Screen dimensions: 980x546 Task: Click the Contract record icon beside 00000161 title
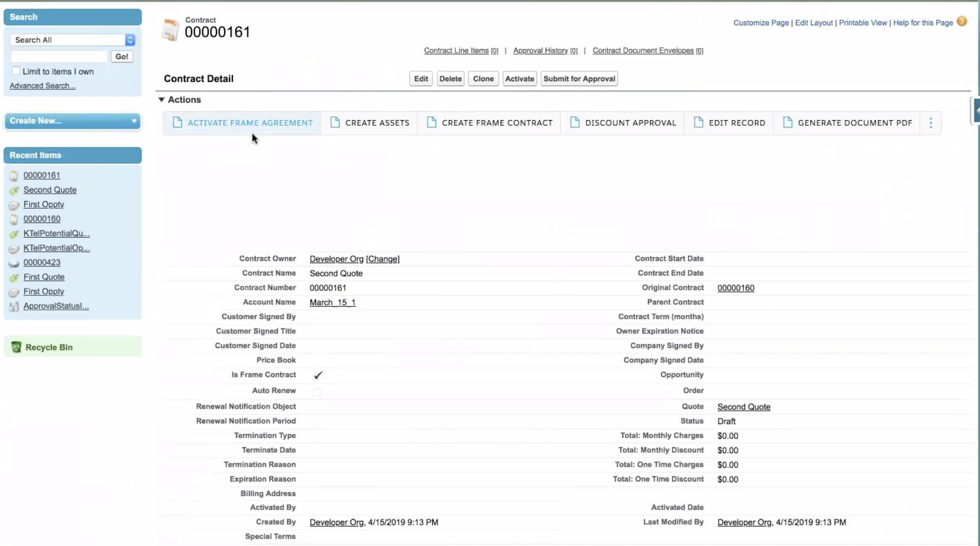pyautogui.click(x=170, y=30)
